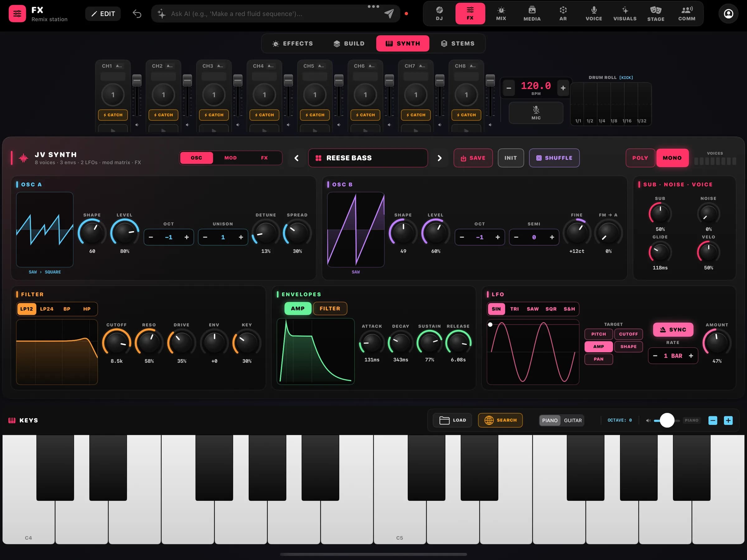Image resolution: width=747 pixels, height=560 pixels.
Task: Click the CH3 CATCH button
Action: point(214,115)
